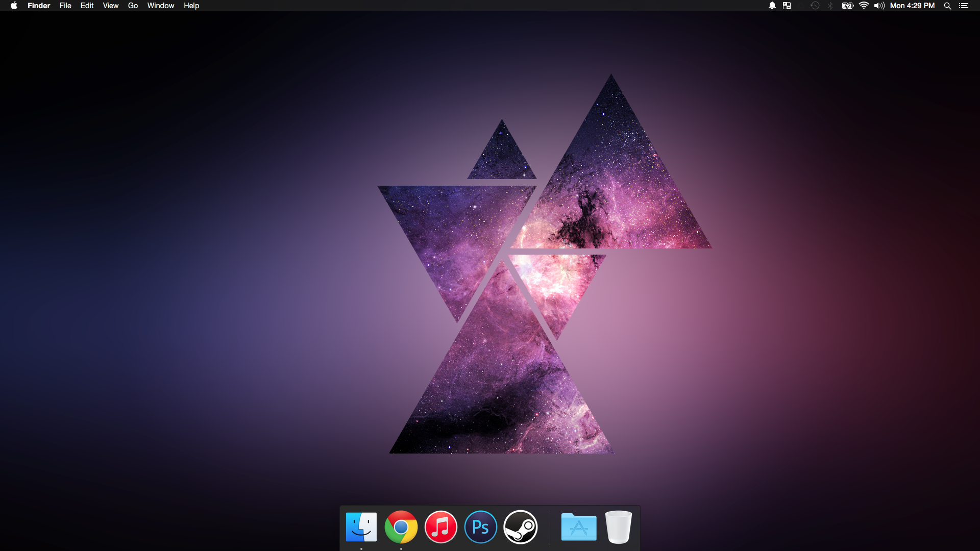This screenshot has height=551, width=980.
Task: Open Steam from the dock
Action: coord(521,527)
